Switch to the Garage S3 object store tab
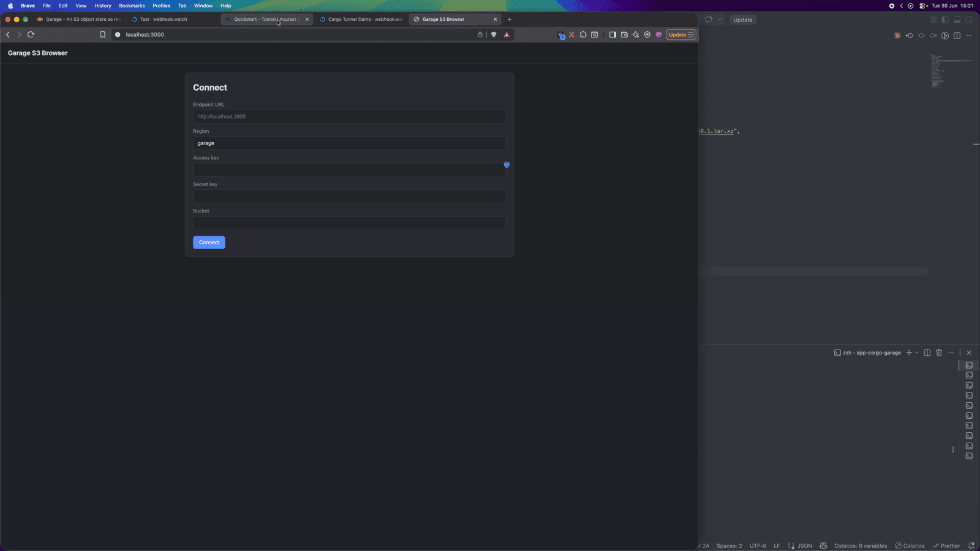 coord(78,20)
